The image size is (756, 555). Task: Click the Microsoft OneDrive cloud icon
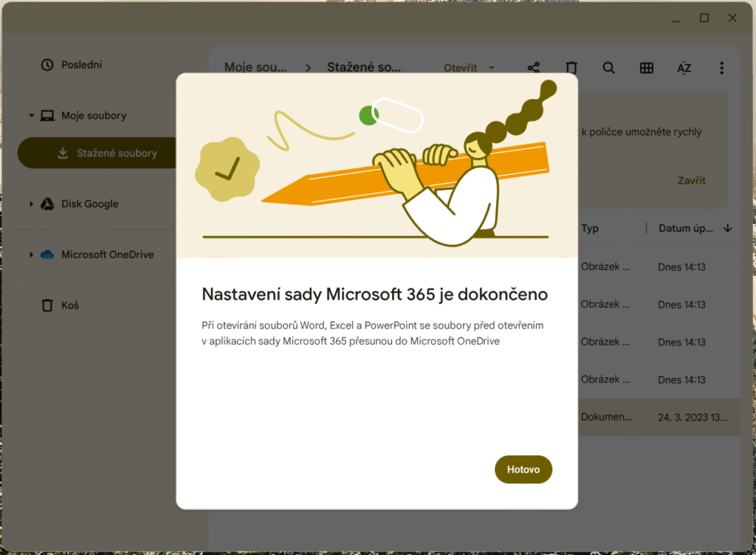47,255
